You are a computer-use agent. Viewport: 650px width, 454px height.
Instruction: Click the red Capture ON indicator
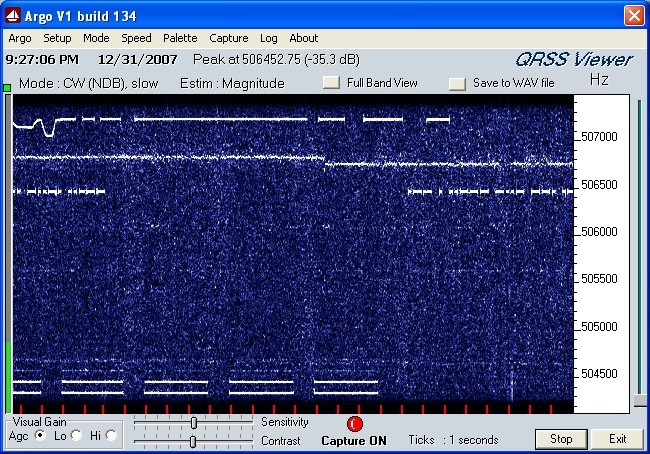point(354,424)
